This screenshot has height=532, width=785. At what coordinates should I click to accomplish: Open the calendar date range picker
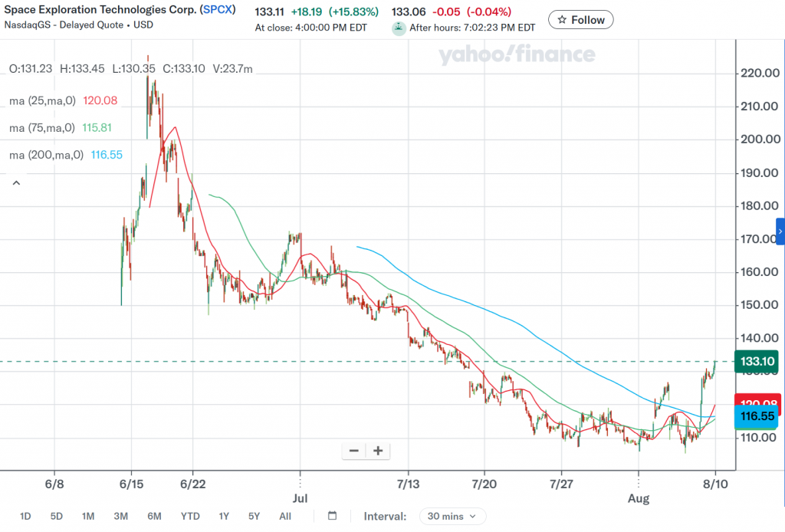[x=332, y=515]
